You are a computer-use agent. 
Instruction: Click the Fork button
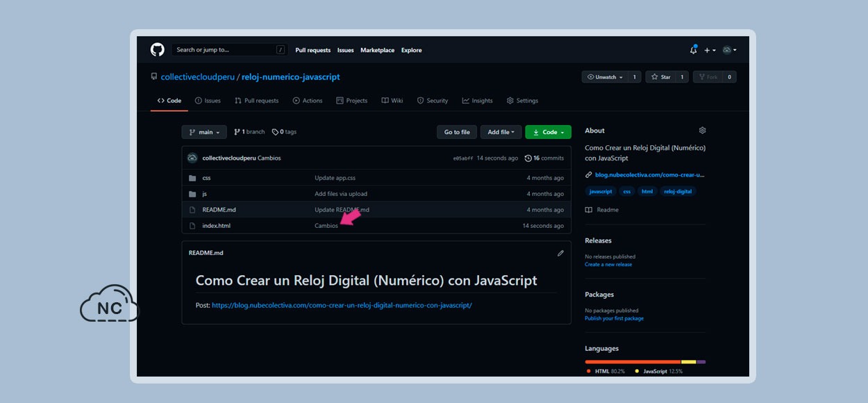point(708,77)
